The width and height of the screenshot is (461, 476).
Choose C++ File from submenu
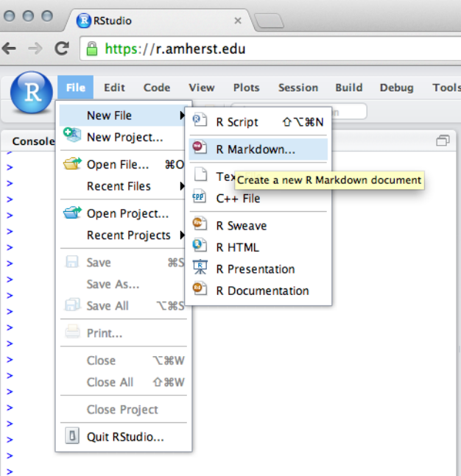point(258,199)
